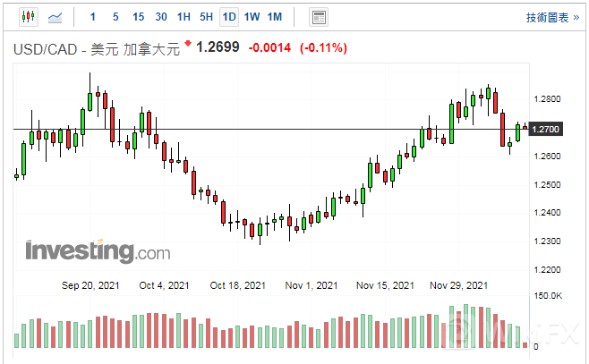589x364 pixels.
Task: Set interval to 5H
Action: click(207, 17)
